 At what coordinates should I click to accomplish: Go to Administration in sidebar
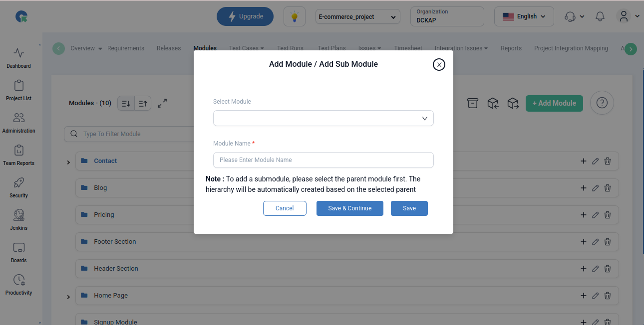click(18, 122)
